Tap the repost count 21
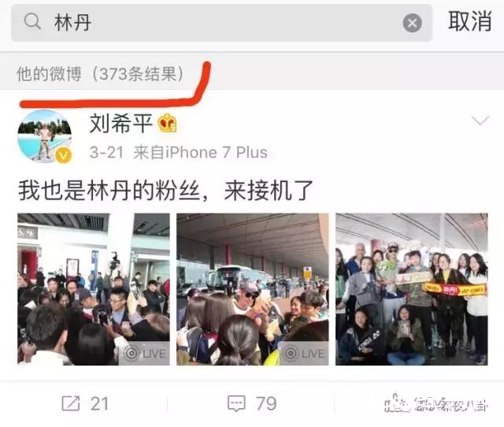Screen dimensions: 504x427 pyautogui.click(x=99, y=403)
